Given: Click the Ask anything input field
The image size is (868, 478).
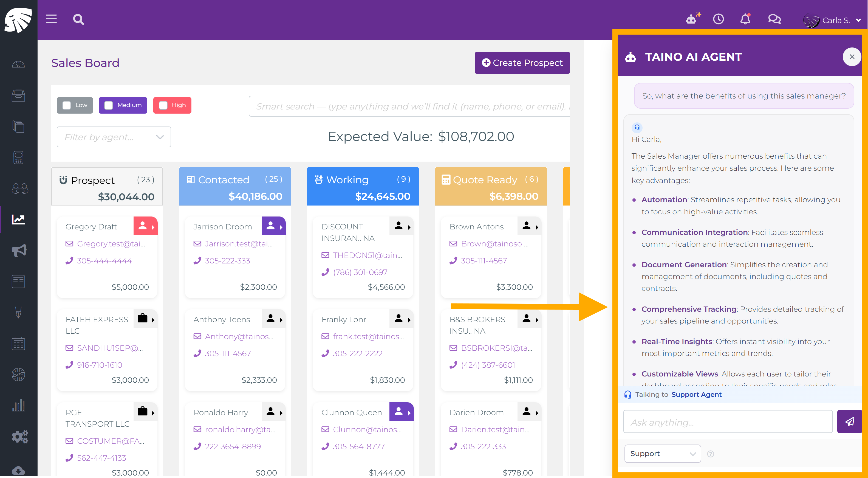Looking at the screenshot, I should tap(728, 422).
